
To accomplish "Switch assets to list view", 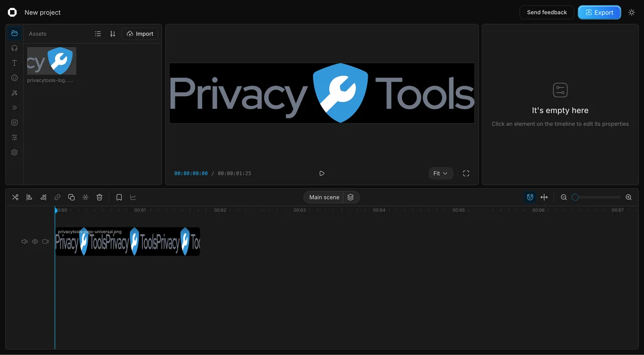I will (x=98, y=34).
